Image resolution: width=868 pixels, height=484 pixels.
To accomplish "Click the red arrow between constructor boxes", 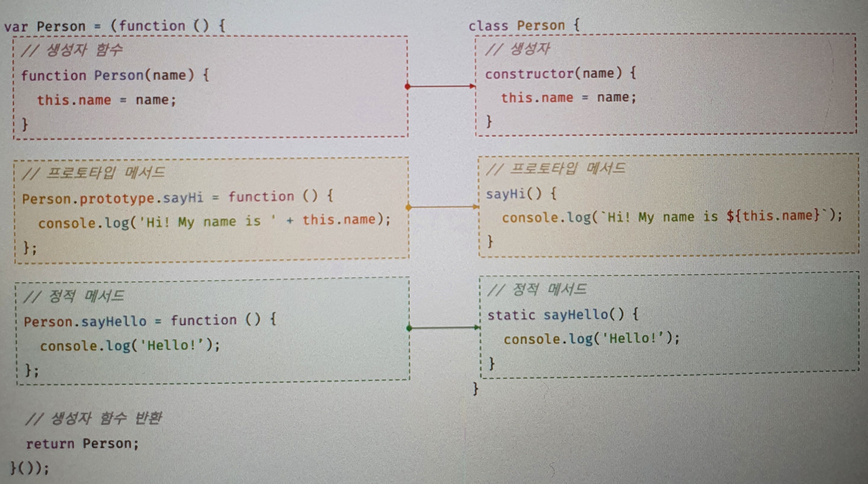I will (x=441, y=87).
